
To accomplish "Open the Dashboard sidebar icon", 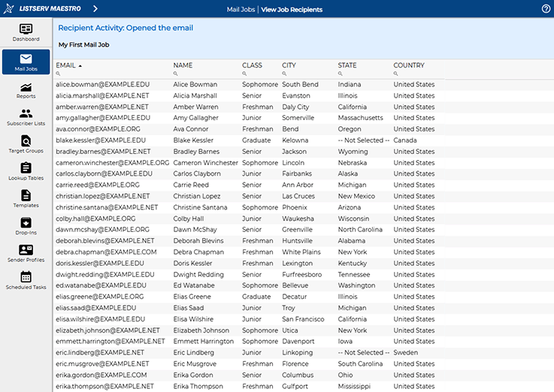I will tap(26, 32).
